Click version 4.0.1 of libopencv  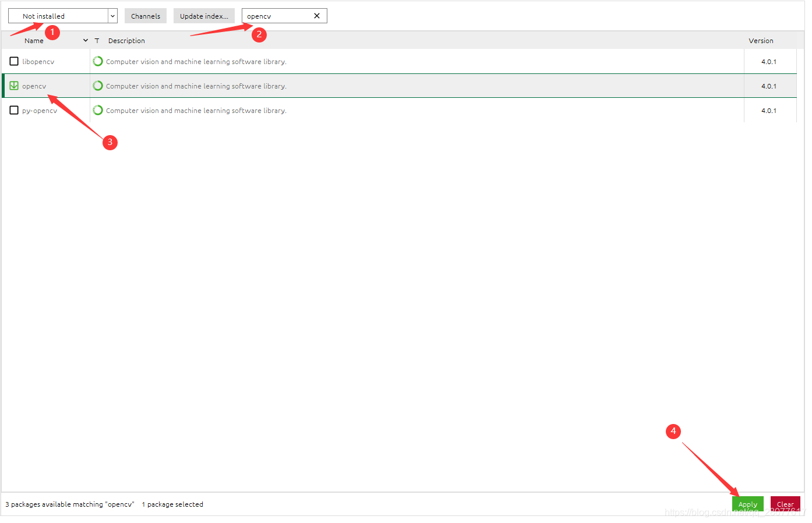[x=768, y=62]
